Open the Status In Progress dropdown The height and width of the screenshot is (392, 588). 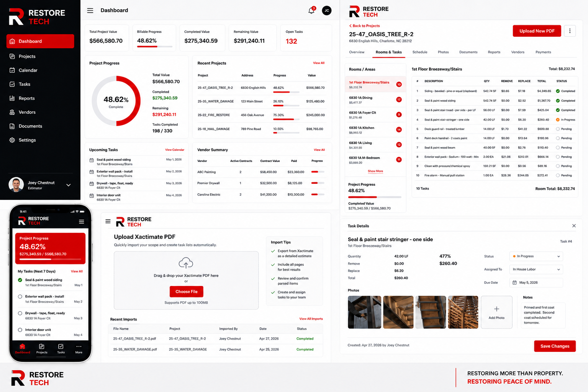click(x=536, y=256)
